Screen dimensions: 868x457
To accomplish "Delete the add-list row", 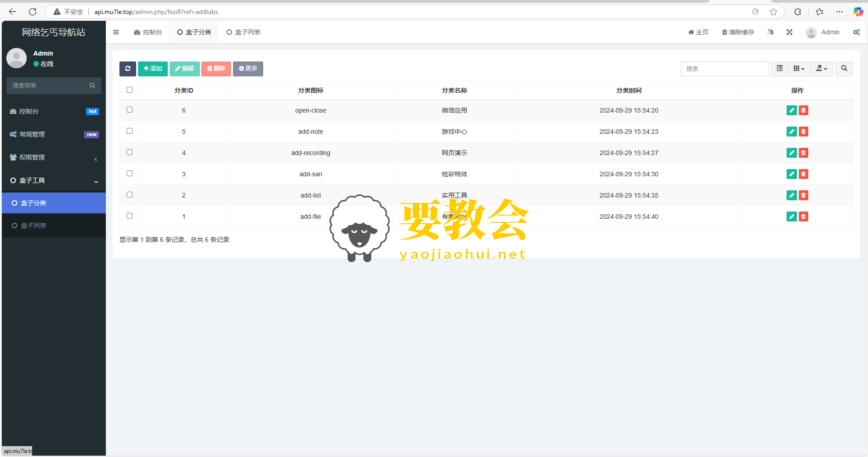I will pyautogui.click(x=803, y=195).
